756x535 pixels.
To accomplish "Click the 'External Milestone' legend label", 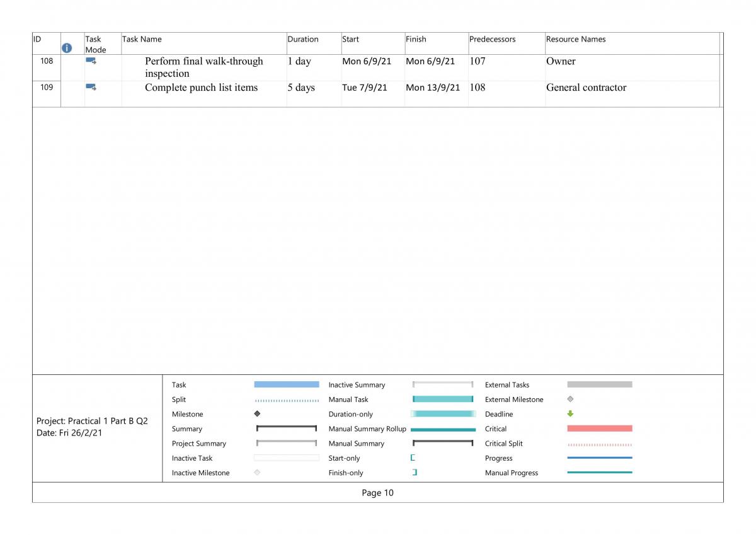I will click(x=514, y=400).
